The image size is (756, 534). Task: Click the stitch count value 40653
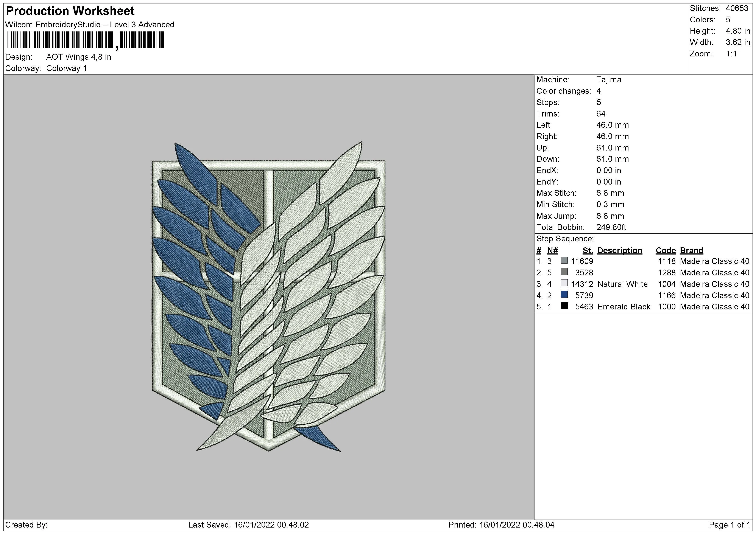tap(737, 8)
